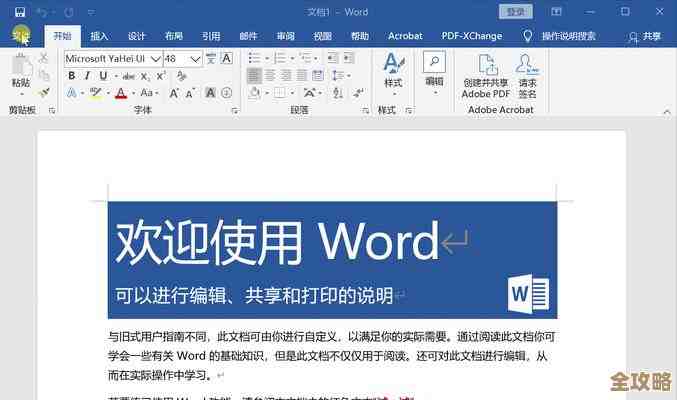Open the 样式 (Styles) gallery
The image size is (677, 400).
pos(393,74)
